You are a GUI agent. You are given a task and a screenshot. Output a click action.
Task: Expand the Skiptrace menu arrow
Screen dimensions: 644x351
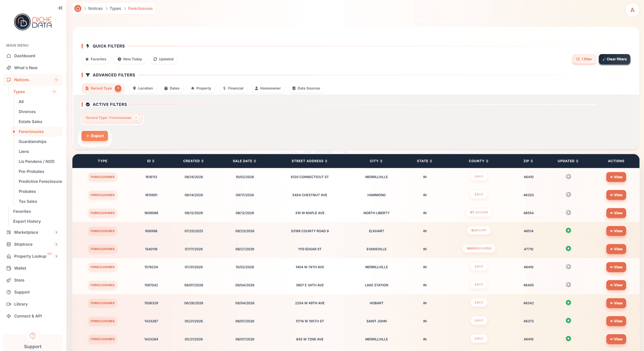click(x=56, y=244)
